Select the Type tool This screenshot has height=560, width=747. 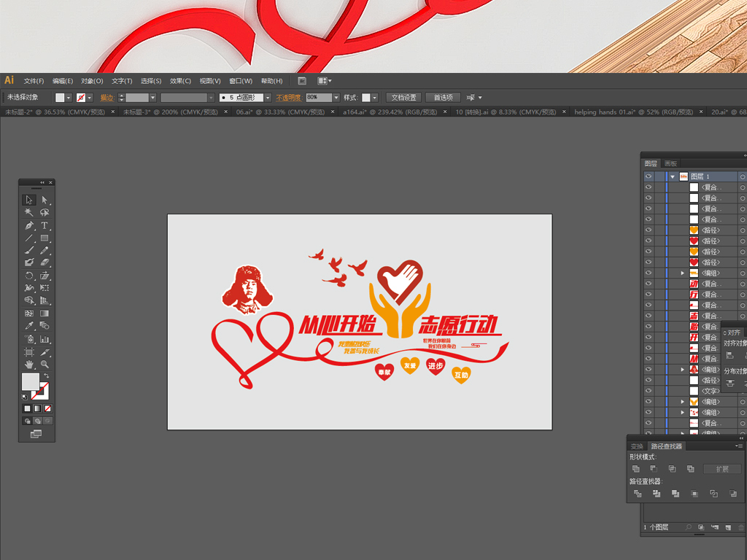point(44,225)
